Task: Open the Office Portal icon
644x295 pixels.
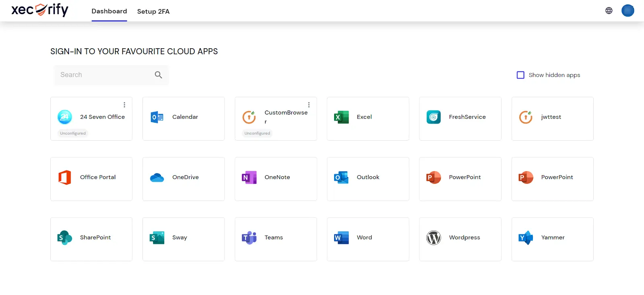Action: point(65,177)
